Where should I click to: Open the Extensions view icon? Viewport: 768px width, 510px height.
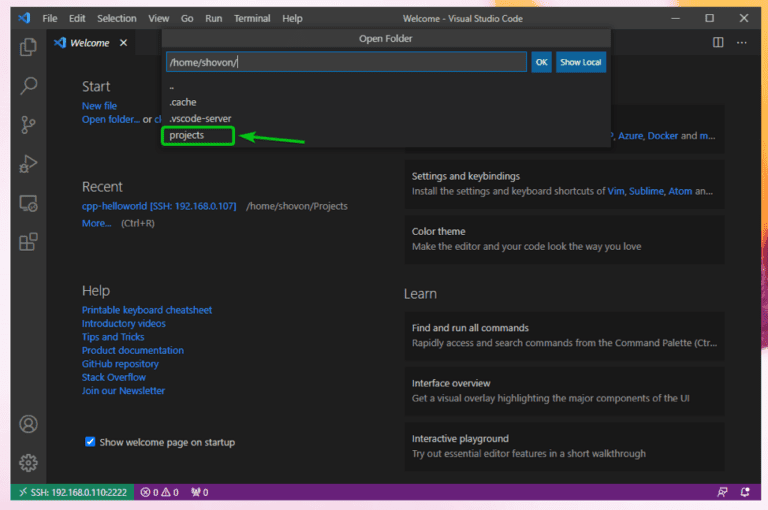[28, 242]
